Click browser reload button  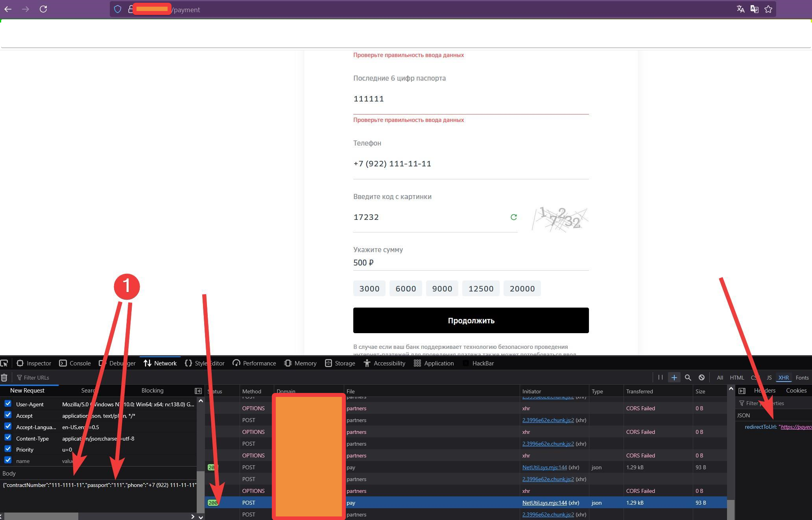(x=43, y=9)
